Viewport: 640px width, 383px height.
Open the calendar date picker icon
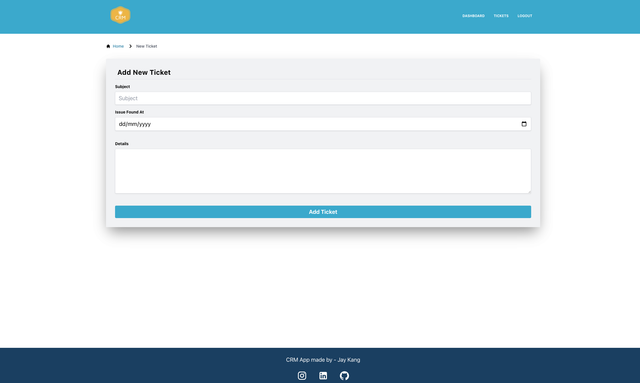coord(524,124)
